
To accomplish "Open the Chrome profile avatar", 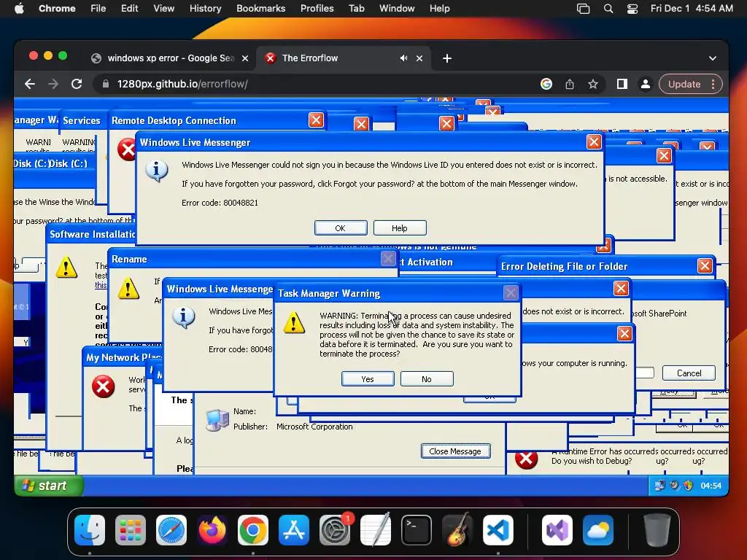I will tap(645, 84).
